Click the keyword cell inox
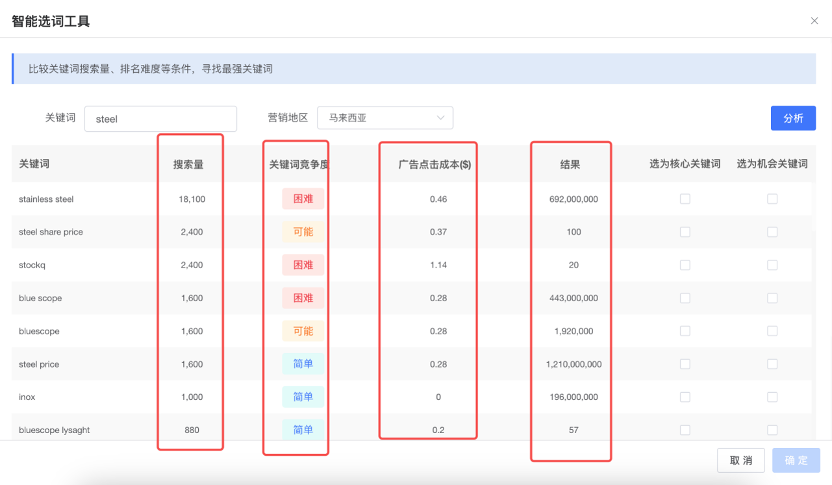 (x=27, y=397)
